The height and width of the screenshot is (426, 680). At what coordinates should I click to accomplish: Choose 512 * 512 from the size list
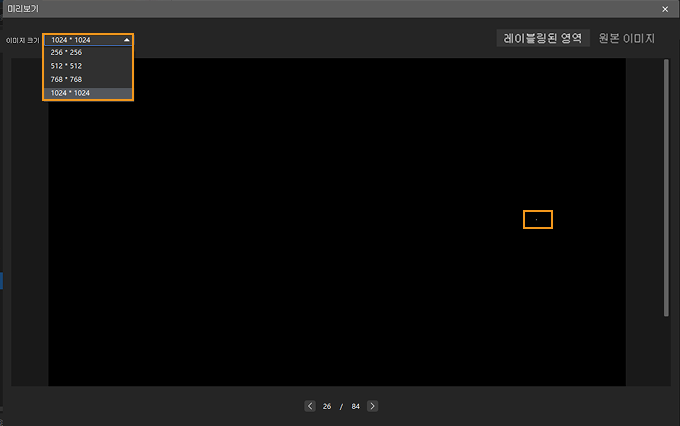(88, 66)
